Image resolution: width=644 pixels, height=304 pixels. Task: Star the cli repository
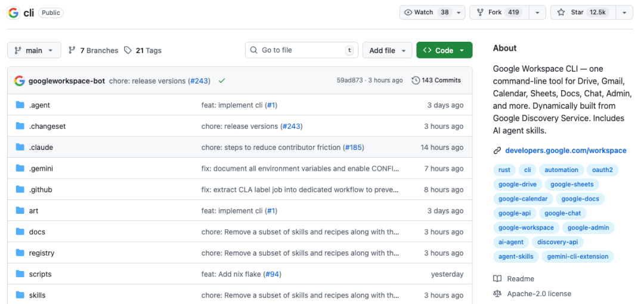point(583,13)
